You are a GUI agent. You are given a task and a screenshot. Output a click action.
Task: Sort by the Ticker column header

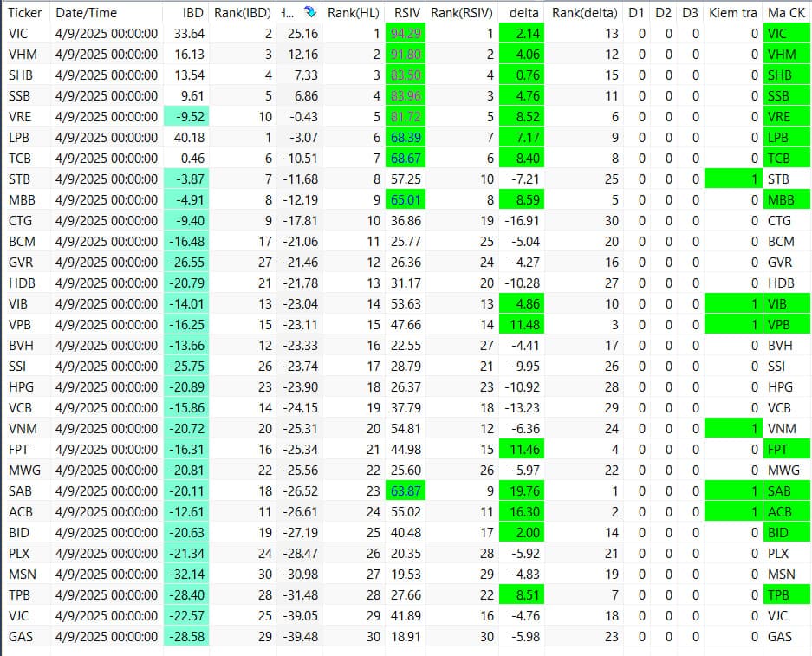click(x=25, y=13)
